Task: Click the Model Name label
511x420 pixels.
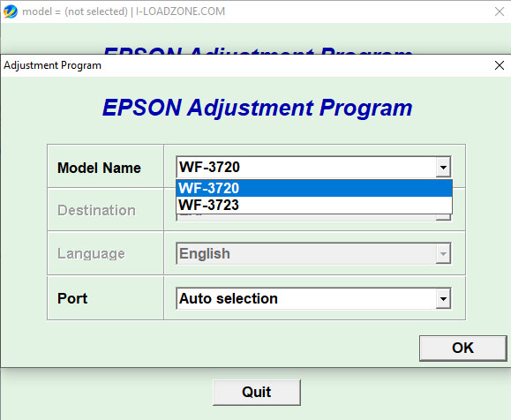Action: pos(99,169)
